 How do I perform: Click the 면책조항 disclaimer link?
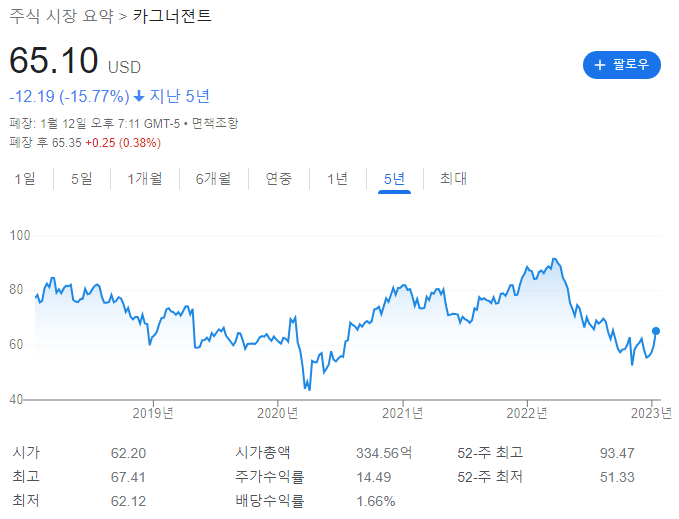[215, 123]
